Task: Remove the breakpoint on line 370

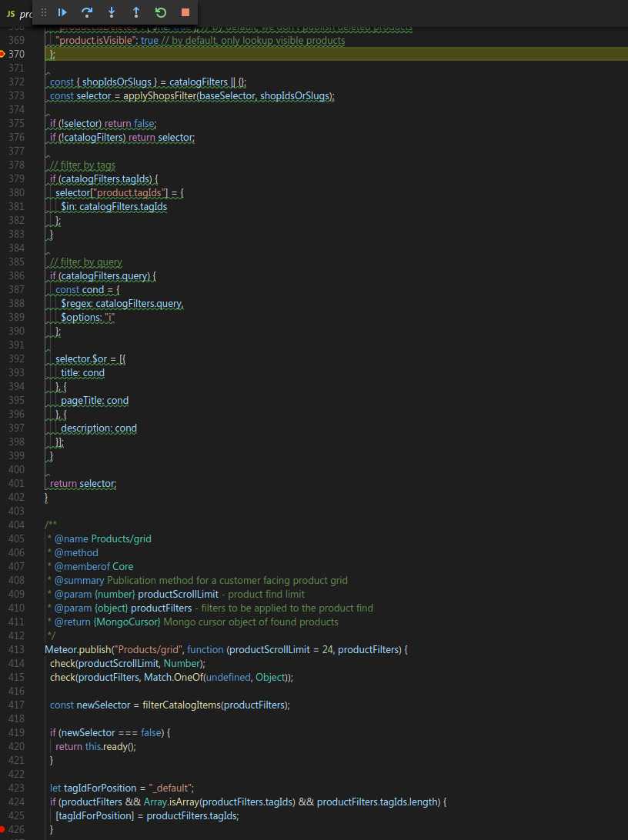Action: pyautogui.click(x=2, y=54)
